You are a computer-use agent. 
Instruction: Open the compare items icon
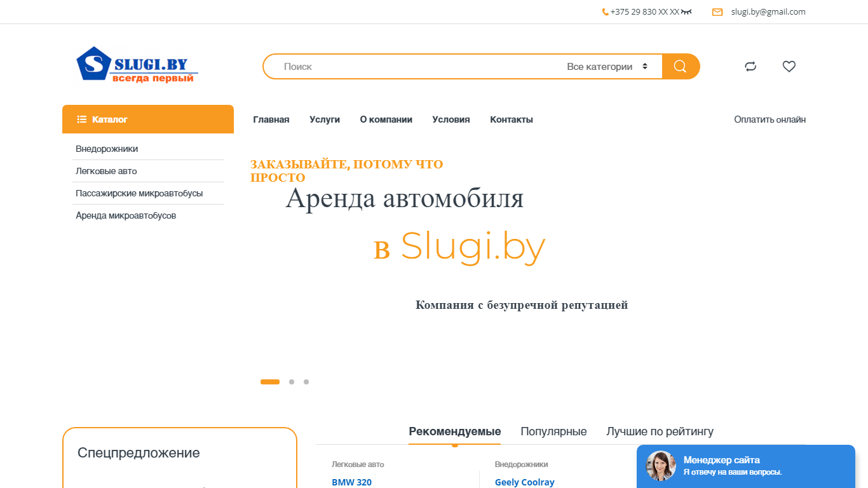tap(750, 67)
